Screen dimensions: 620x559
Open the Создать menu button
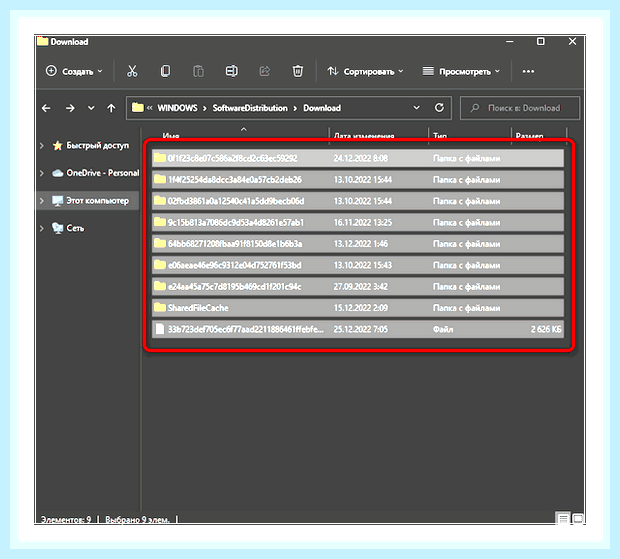point(74,72)
